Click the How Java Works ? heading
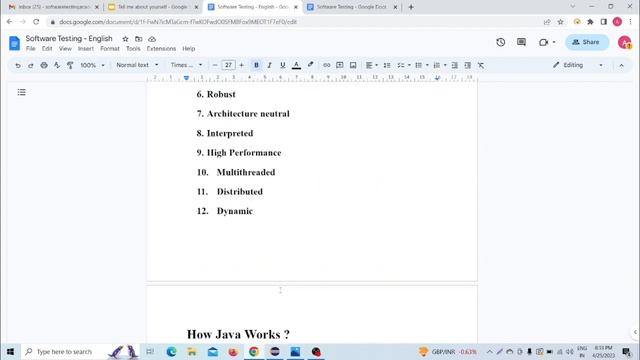The image size is (640, 360). [238, 334]
